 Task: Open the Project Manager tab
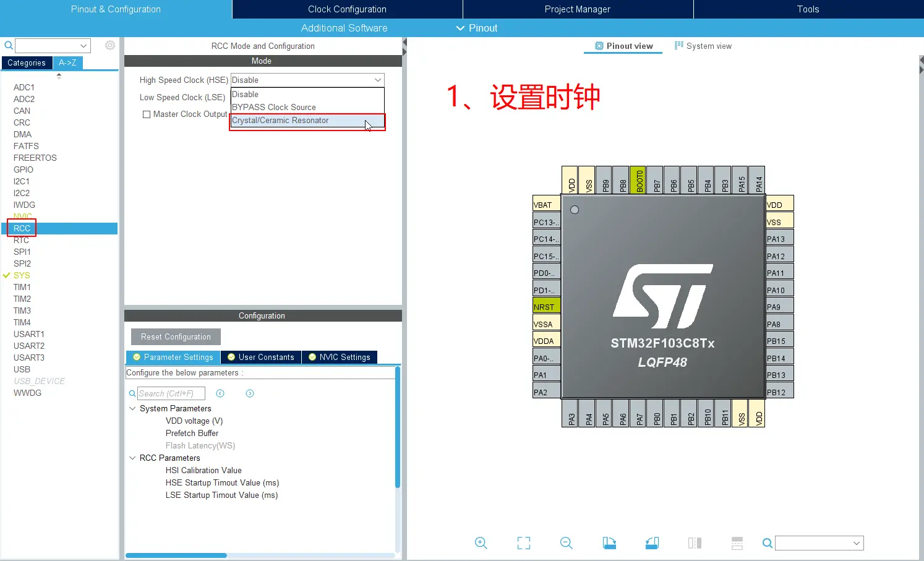[578, 9]
